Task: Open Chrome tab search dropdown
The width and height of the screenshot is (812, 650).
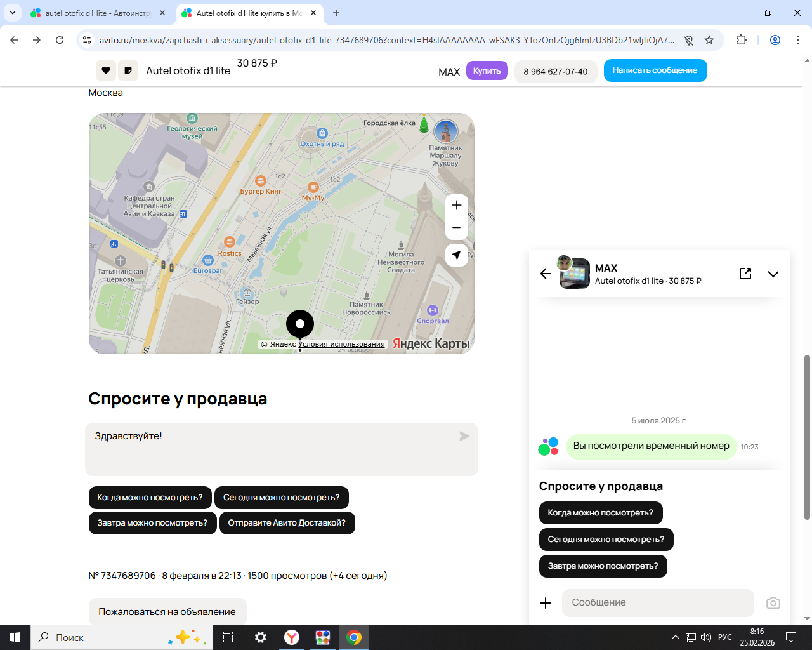Action: tap(13, 13)
